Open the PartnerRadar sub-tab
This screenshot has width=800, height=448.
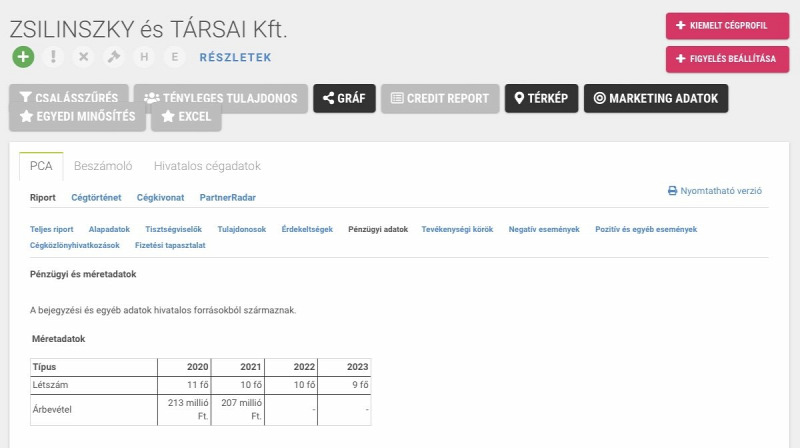tap(228, 197)
